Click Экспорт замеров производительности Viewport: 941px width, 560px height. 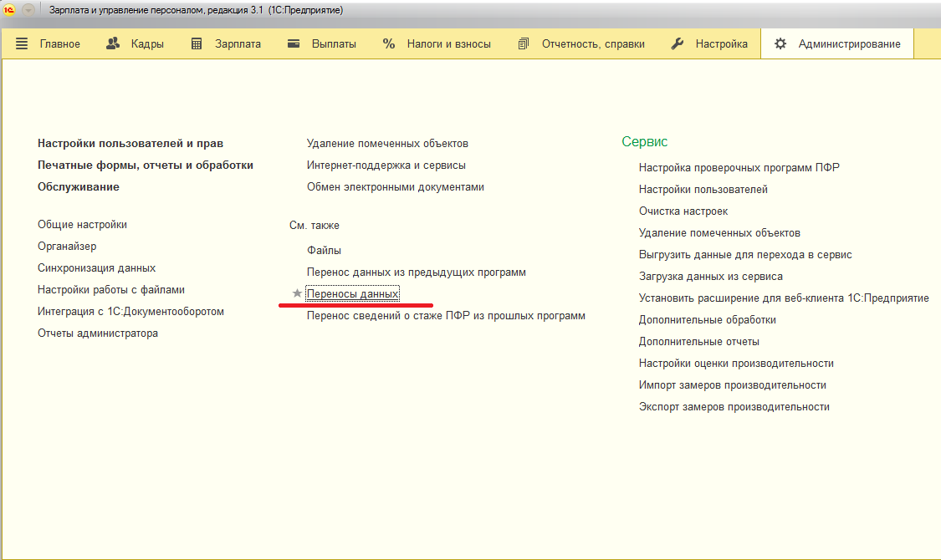point(734,407)
